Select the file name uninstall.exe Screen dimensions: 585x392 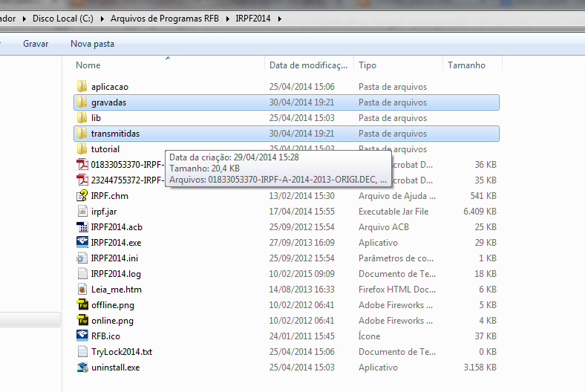coord(115,367)
